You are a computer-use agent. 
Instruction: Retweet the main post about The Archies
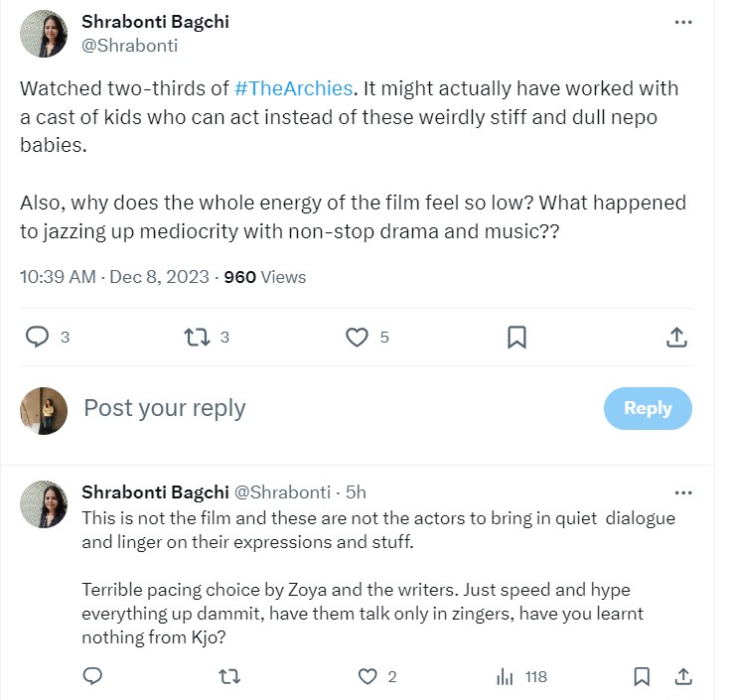pos(198,337)
